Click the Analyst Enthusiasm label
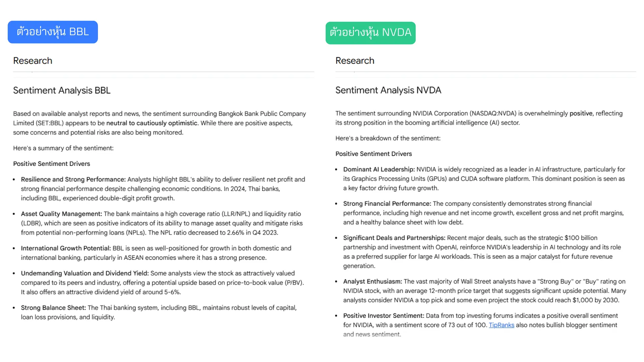Viewport: 644px width, 362px height. 372,282
